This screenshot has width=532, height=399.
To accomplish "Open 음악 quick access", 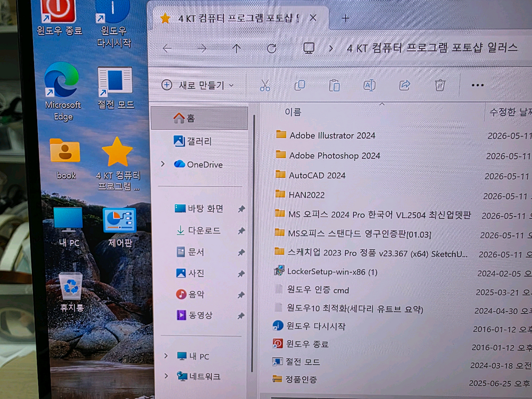I will pos(190,294).
